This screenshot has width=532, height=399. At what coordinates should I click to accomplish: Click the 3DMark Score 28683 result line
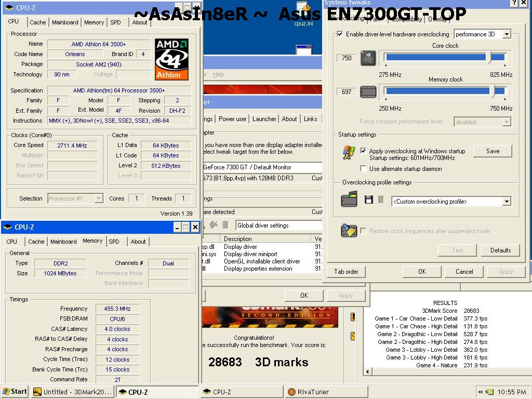(x=450, y=311)
